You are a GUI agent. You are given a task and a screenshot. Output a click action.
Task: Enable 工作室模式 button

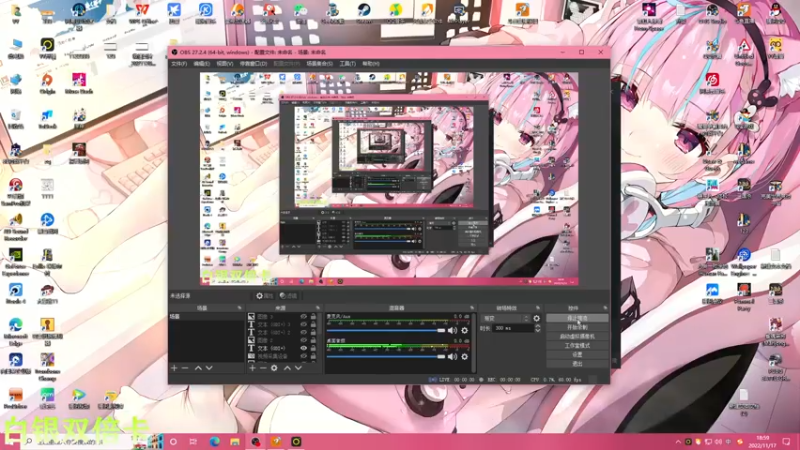pos(577,345)
